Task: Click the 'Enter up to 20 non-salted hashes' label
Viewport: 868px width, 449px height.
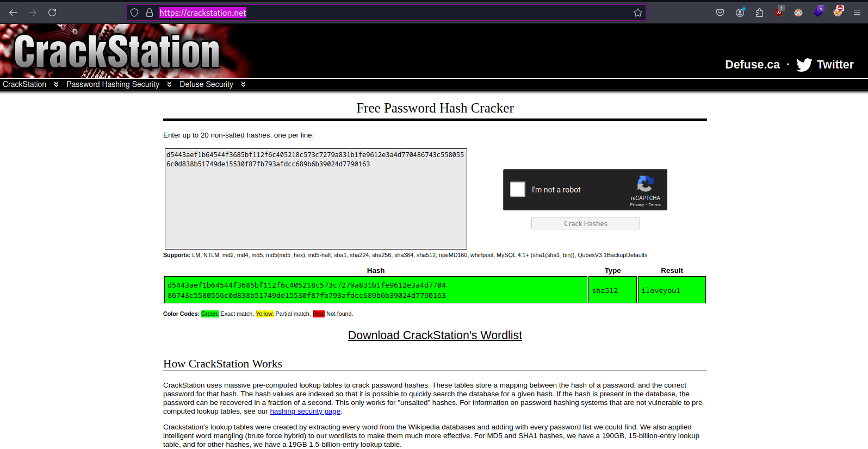Action: point(238,135)
